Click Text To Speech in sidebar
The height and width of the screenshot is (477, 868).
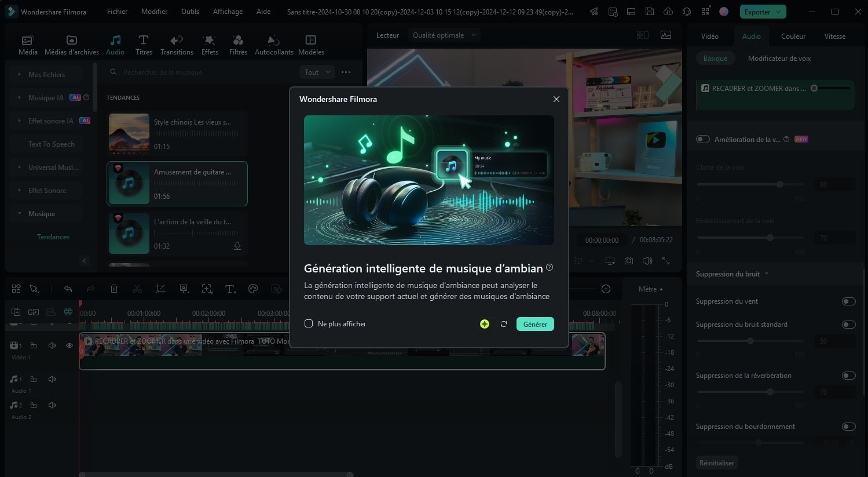51,144
